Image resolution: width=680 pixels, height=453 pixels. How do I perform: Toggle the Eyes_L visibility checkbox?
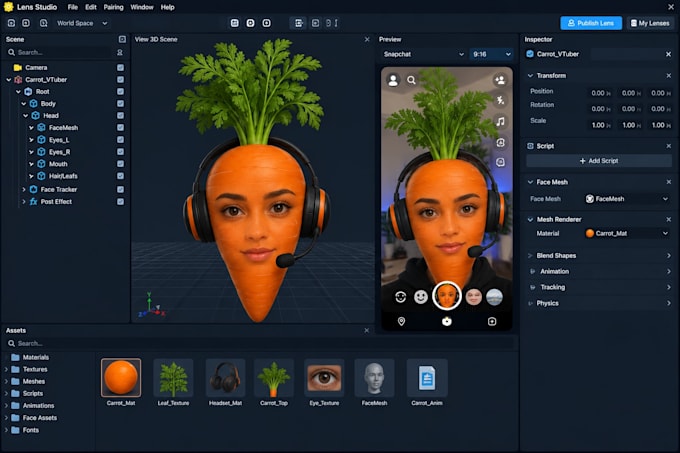tap(121, 140)
